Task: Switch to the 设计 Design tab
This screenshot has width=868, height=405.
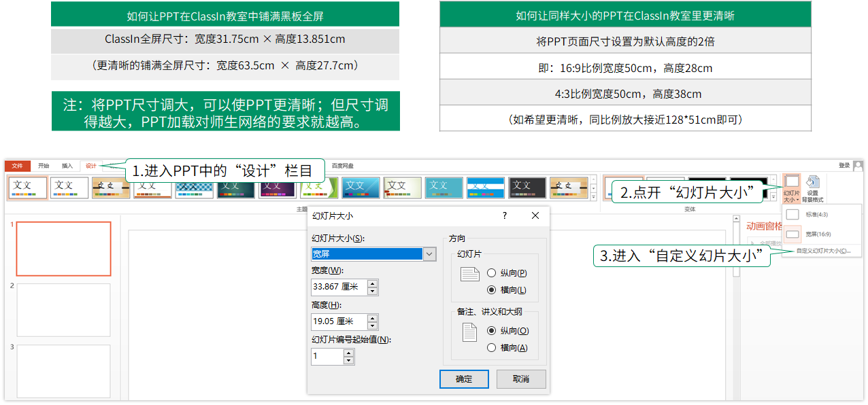Action: tap(91, 166)
